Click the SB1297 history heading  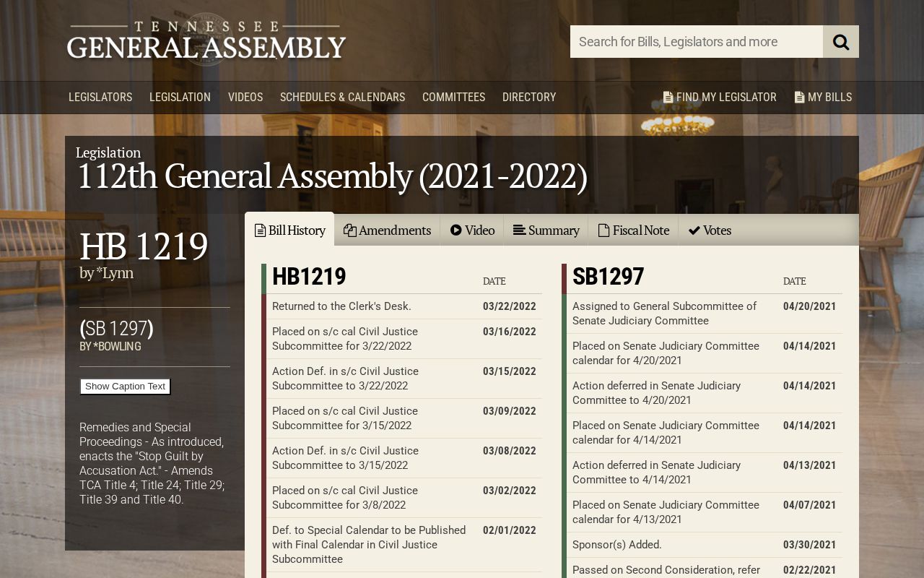click(x=608, y=277)
